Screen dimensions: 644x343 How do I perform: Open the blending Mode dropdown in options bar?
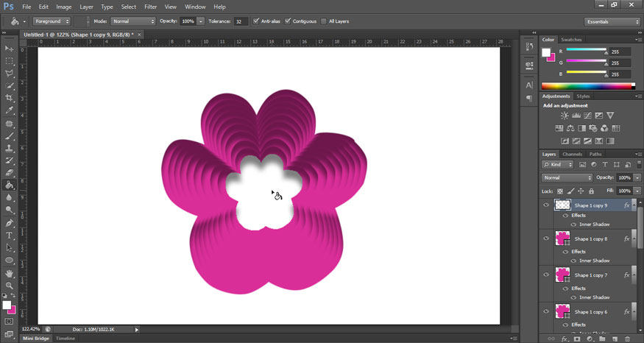(x=132, y=21)
